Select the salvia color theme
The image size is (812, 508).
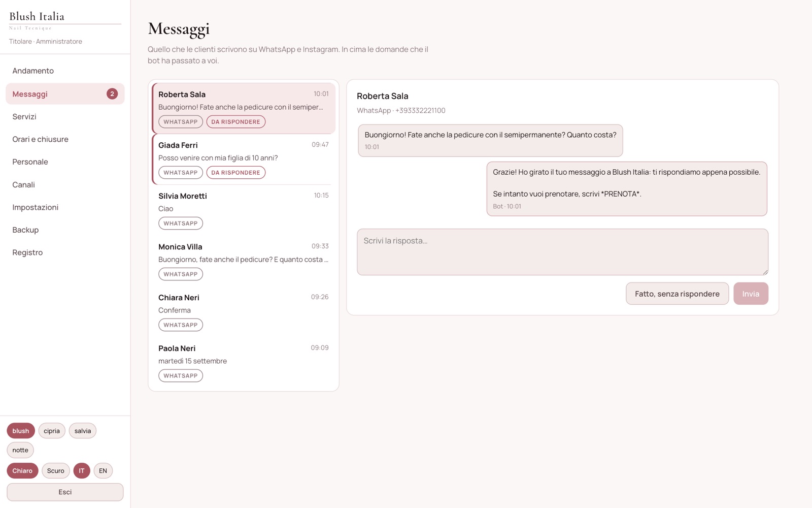83,431
